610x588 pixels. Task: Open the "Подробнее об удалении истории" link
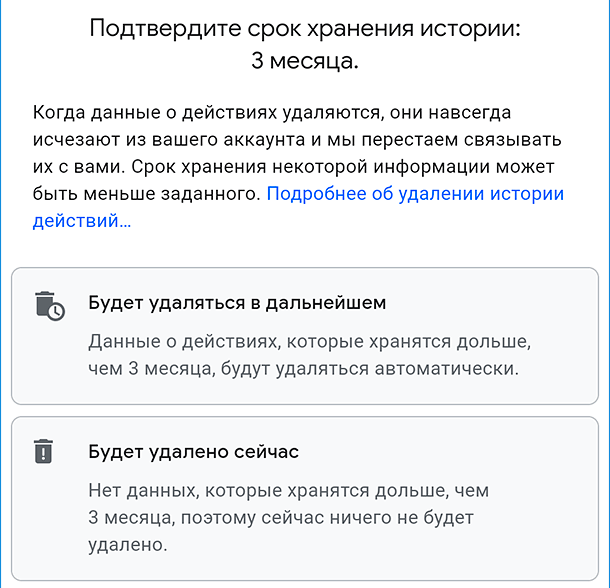pyautogui.click(x=414, y=194)
